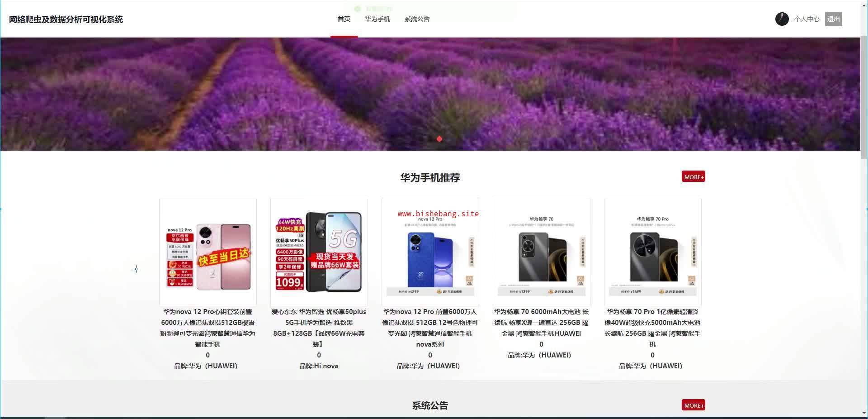The width and height of the screenshot is (868, 419).
Task: Open the pink nova 12 Pro thumbnail
Action: point(208,252)
